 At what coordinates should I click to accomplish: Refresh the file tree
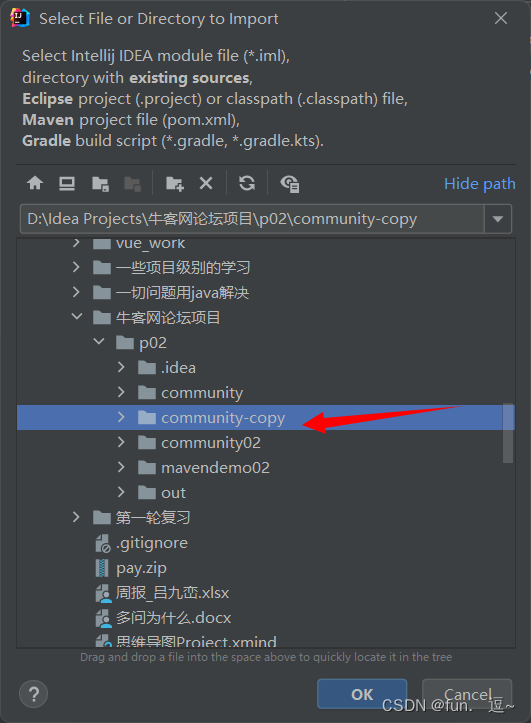(x=247, y=184)
